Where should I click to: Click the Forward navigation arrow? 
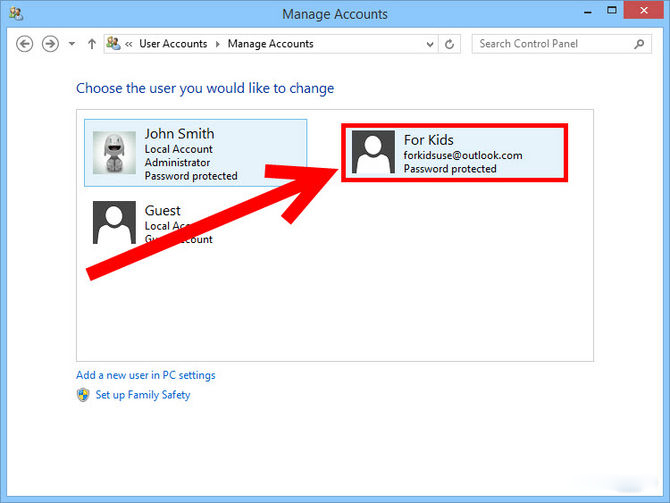50,44
